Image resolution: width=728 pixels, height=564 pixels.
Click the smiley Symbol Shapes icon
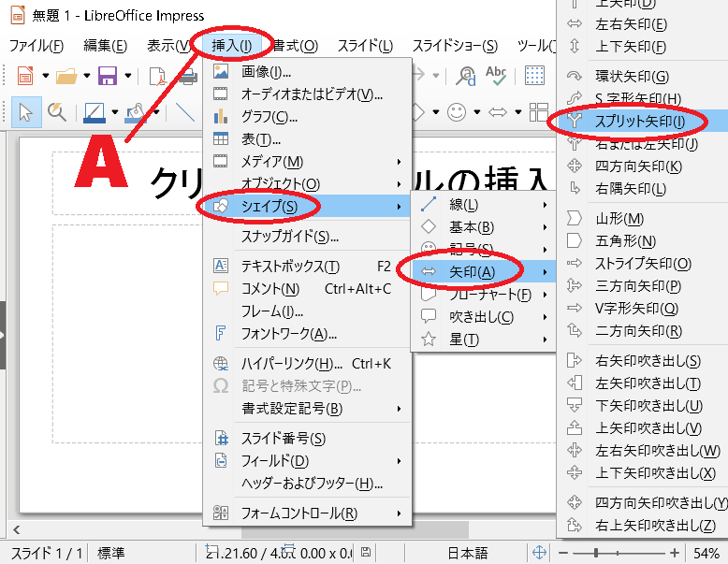click(457, 112)
